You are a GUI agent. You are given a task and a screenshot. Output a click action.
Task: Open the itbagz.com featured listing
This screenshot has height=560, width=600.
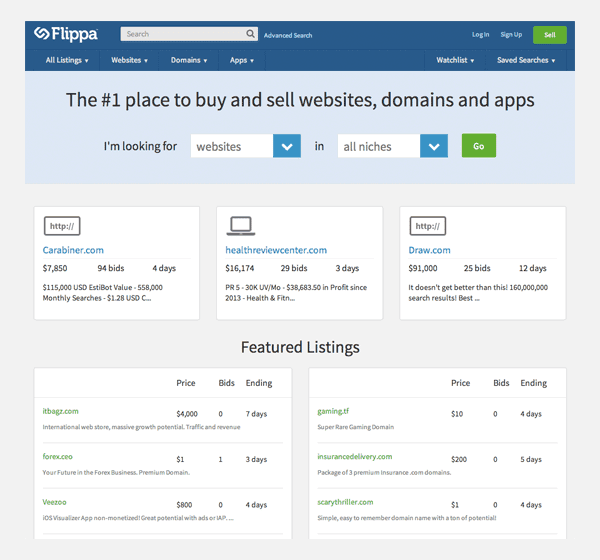point(60,411)
